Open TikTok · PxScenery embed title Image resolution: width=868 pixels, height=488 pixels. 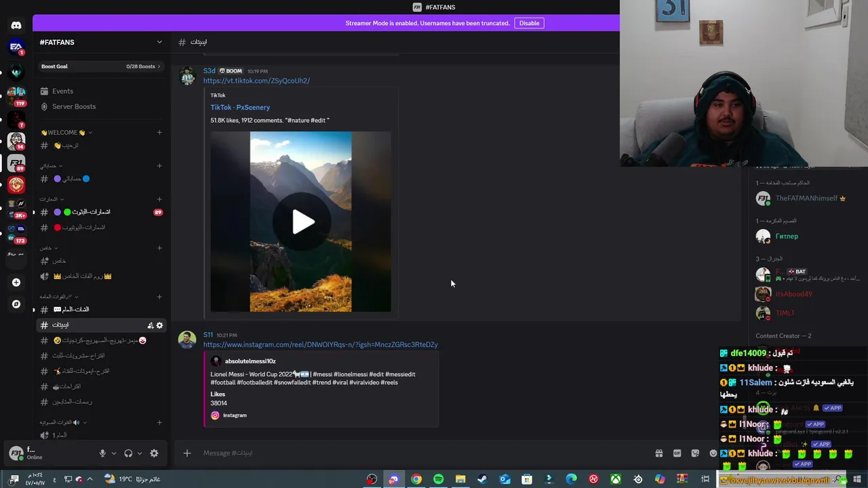pyautogui.click(x=240, y=108)
